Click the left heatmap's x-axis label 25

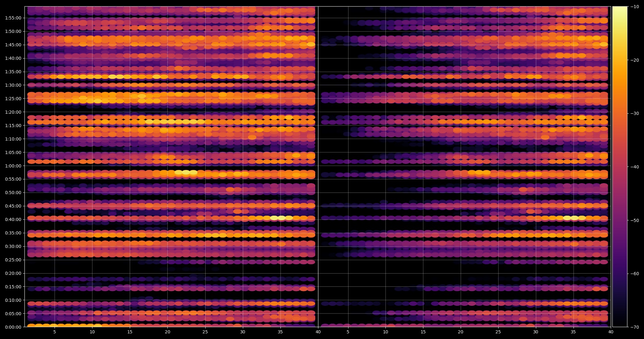(x=205, y=332)
